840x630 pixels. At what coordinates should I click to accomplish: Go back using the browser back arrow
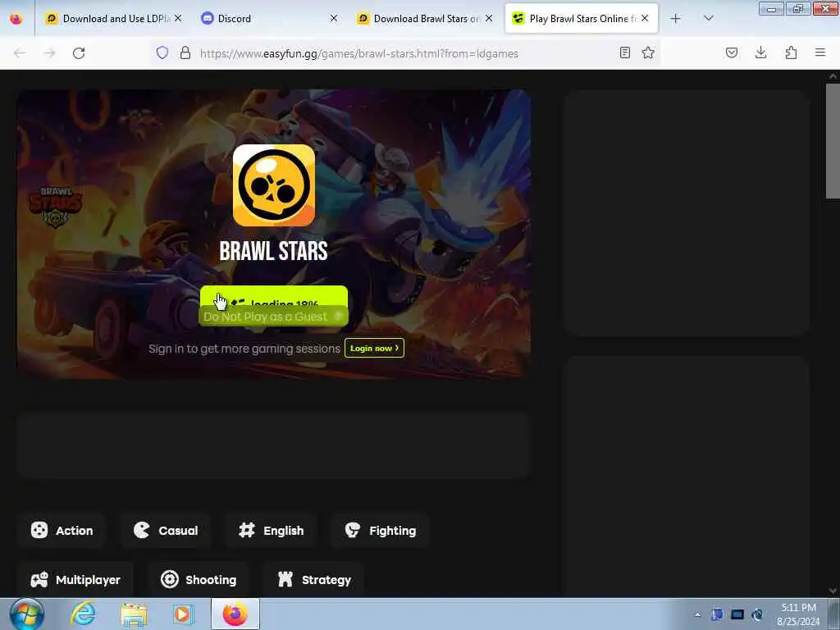click(x=20, y=53)
